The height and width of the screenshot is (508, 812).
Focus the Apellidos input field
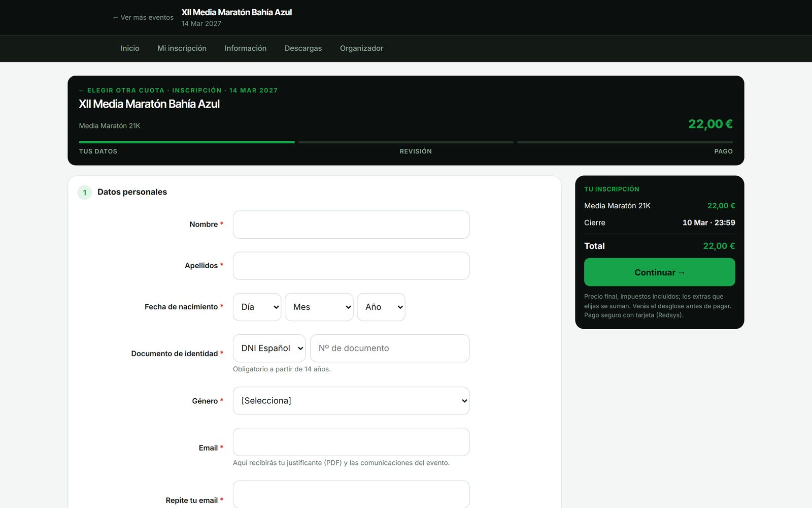pos(351,266)
